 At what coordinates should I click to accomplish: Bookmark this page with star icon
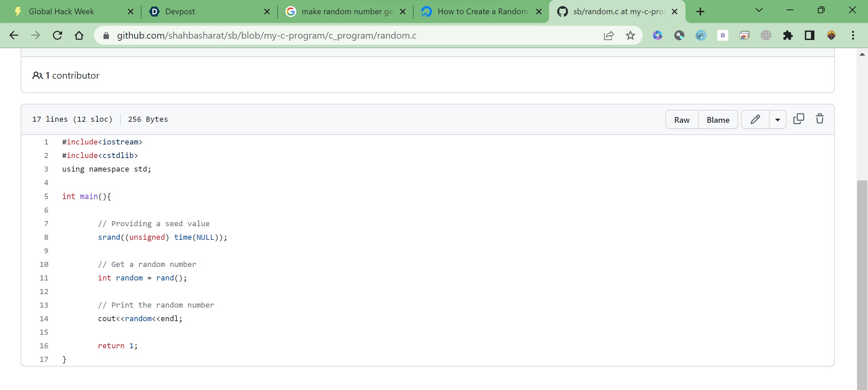(630, 35)
